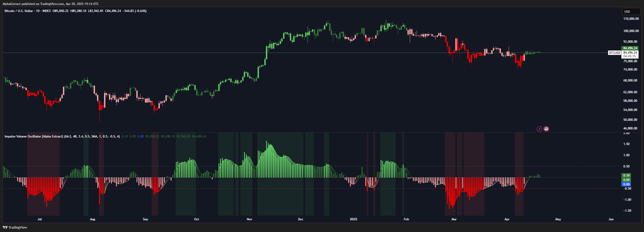Click the 54,000.00 price scale label
Screen dimensions: 644x232
(630, 110)
